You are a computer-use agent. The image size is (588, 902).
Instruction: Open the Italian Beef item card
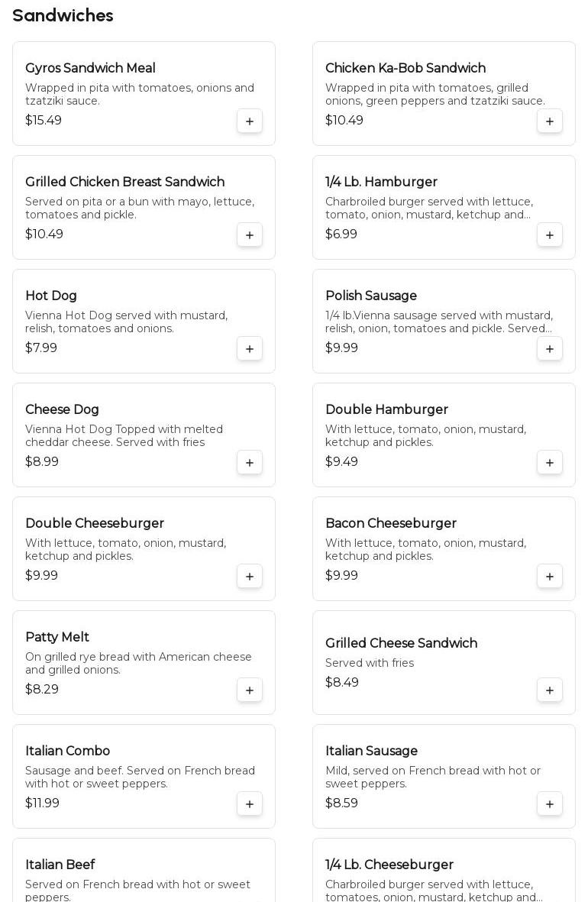click(144, 871)
